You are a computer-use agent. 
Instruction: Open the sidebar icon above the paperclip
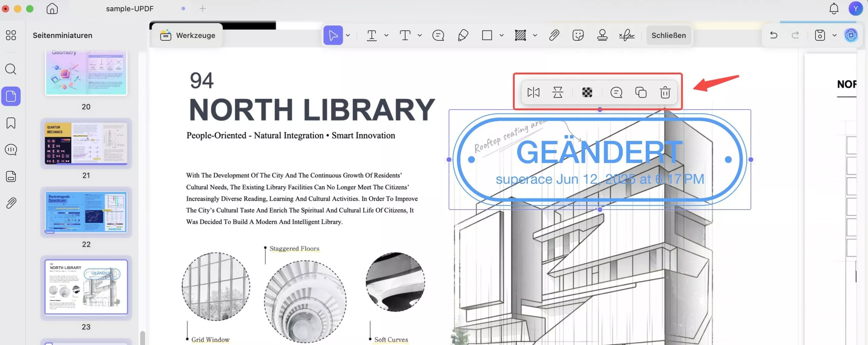11,176
